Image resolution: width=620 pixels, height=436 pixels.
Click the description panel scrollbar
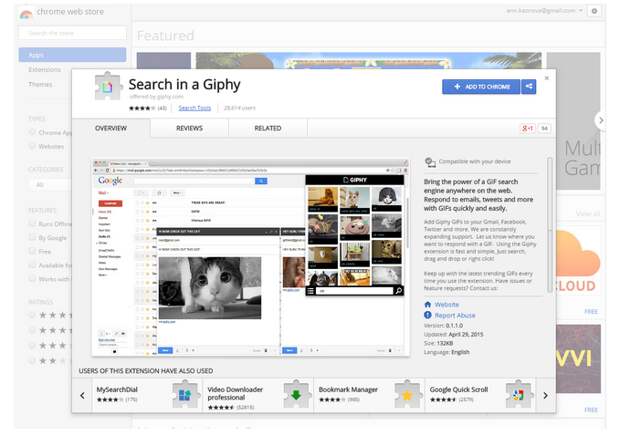pos(550,225)
